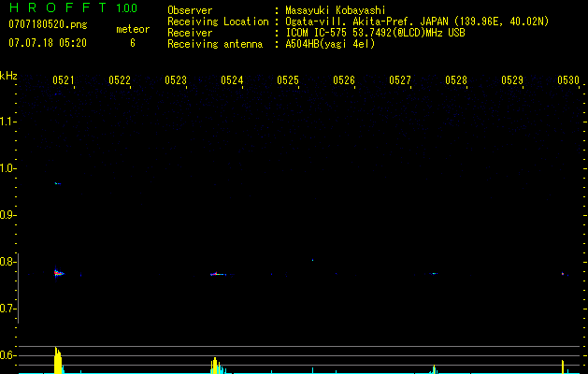The height and width of the screenshot is (374, 588).
Task: Click the isolated dot below 0.8 kHz near 0525
Action: coord(312,260)
